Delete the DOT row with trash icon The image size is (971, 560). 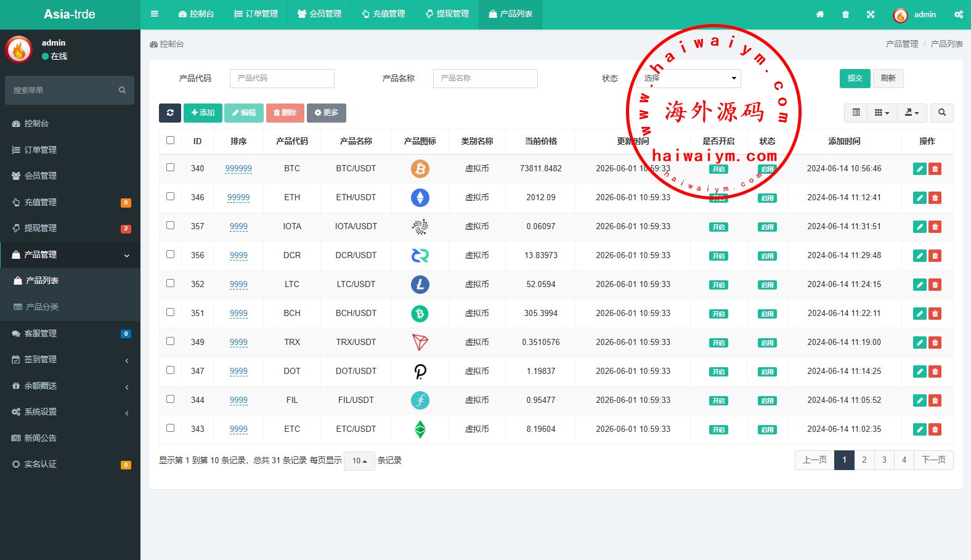[x=935, y=371]
